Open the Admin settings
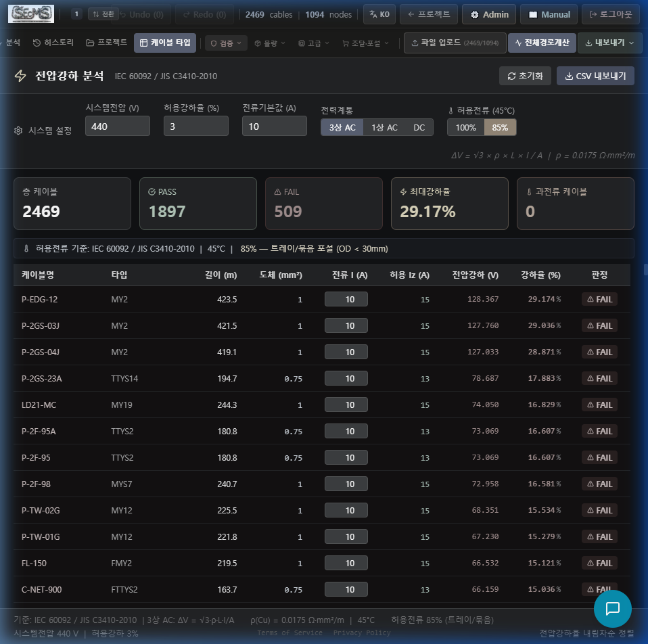 489,14
